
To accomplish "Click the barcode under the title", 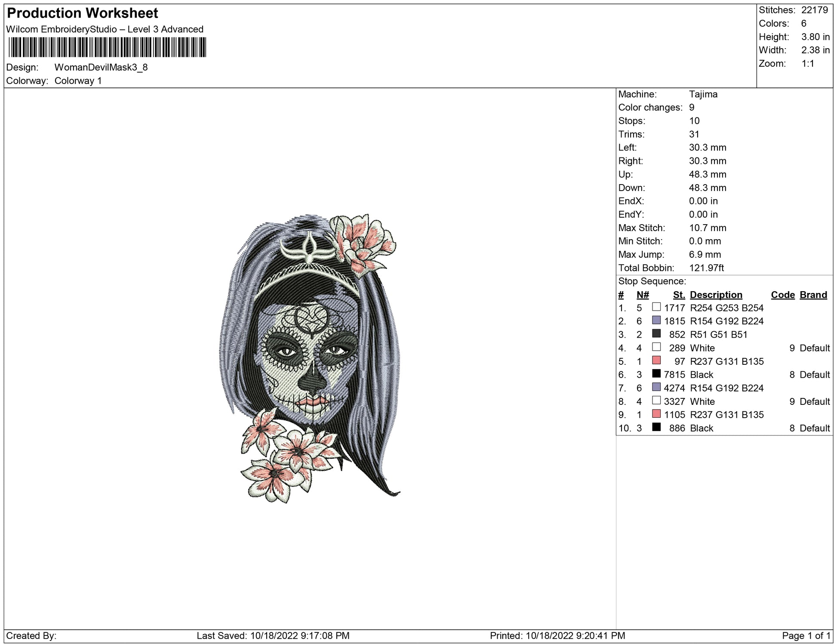I will point(107,47).
